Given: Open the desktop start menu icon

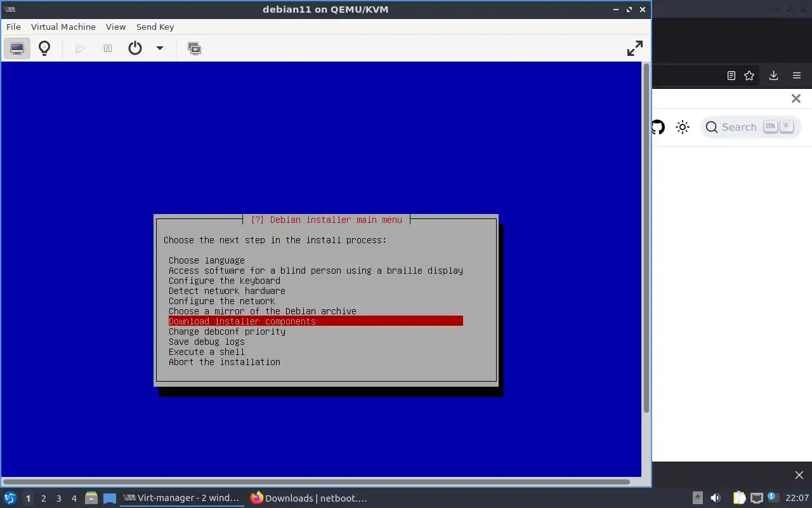Looking at the screenshot, I should [10, 498].
